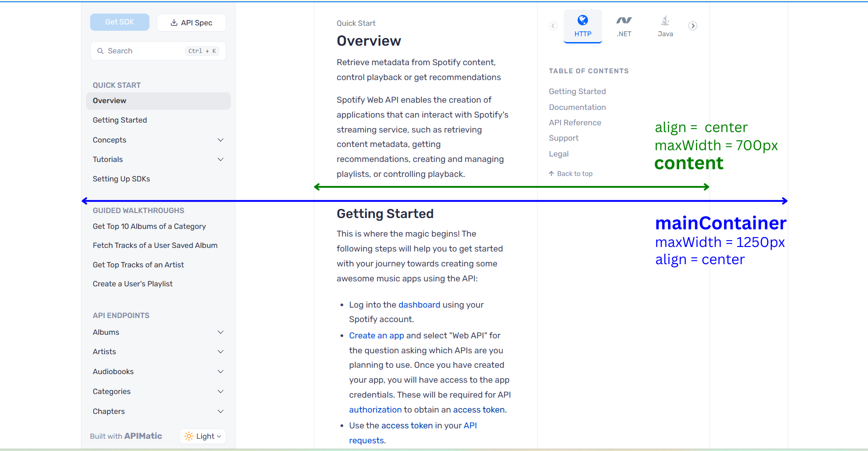This screenshot has width=868, height=451.
Task: Click the APIMatic logo link
Action: click(143, 436)
